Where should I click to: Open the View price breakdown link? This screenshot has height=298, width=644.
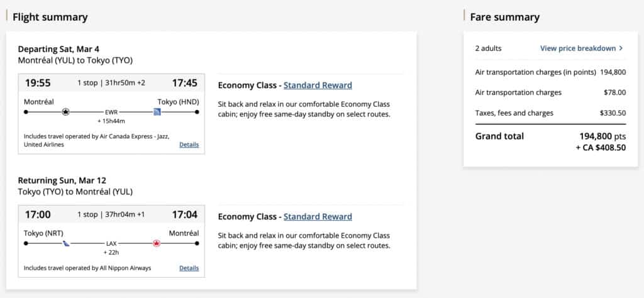(x=577, y=48)
